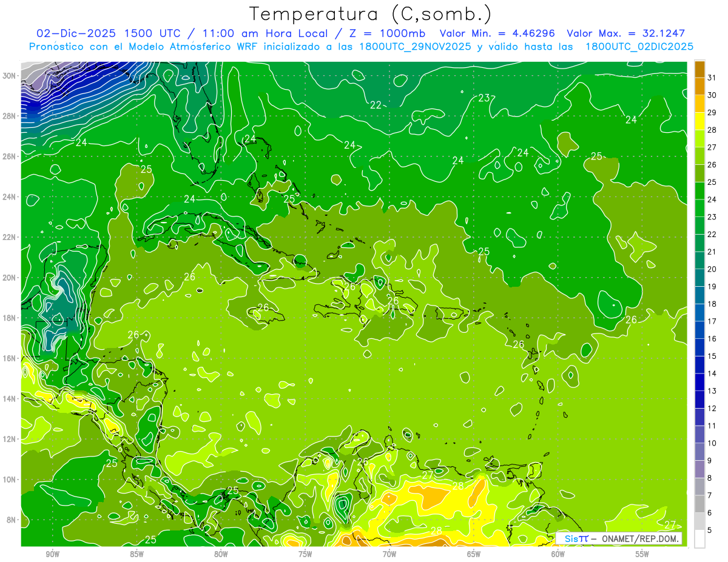Click the yellow swatch between 28 and 29
The height and width of the screenshot is (562, 728).
(699, 121)
